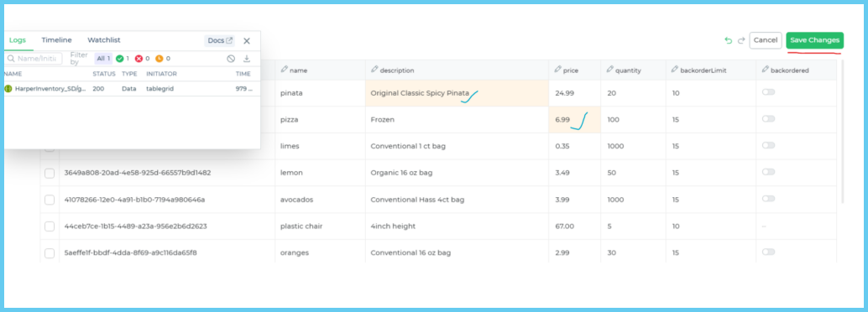Click the redo arrow icon
Viewport: 868px width, 312px height.
[741, 40]
